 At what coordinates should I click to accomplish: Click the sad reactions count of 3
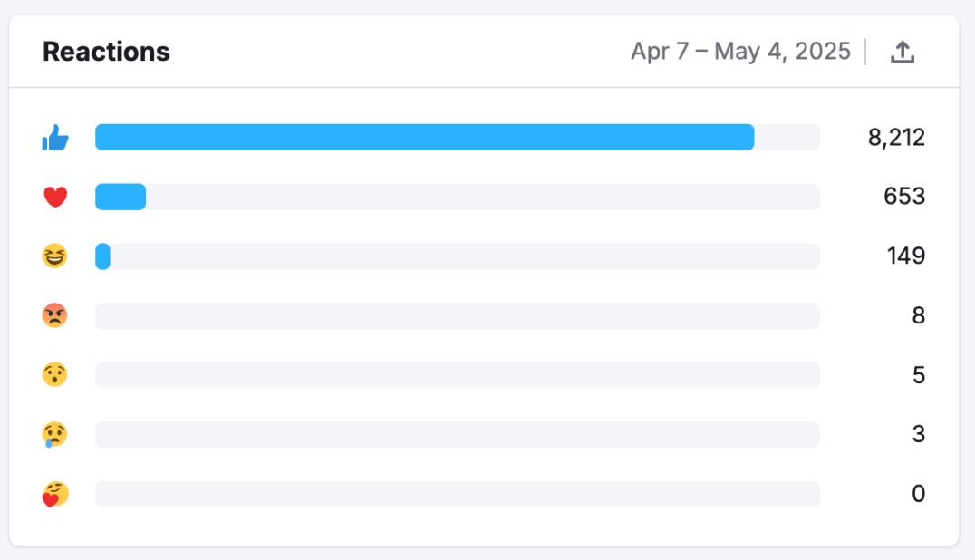coord(919,433)
